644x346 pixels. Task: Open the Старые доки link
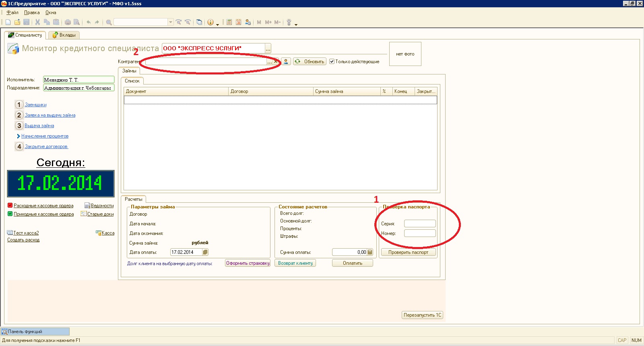pyautogui.click(x=101, y=214)
